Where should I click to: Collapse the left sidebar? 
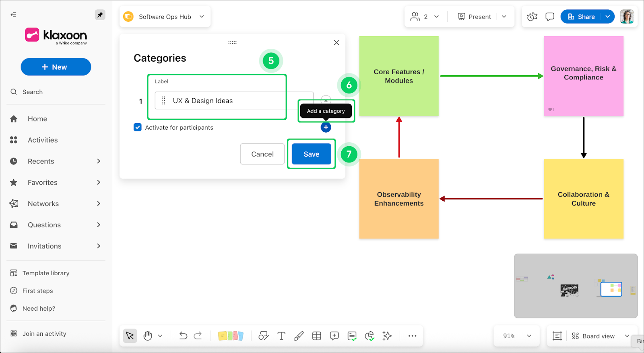point(14,15)
